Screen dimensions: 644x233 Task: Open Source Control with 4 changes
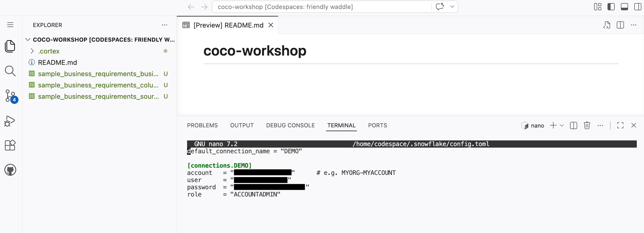11,96
